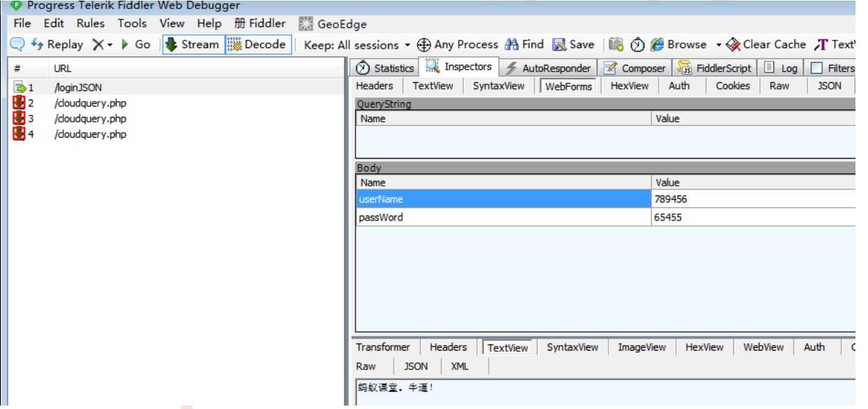
Task: Open the Edit menu
Action: pos(54,24)
